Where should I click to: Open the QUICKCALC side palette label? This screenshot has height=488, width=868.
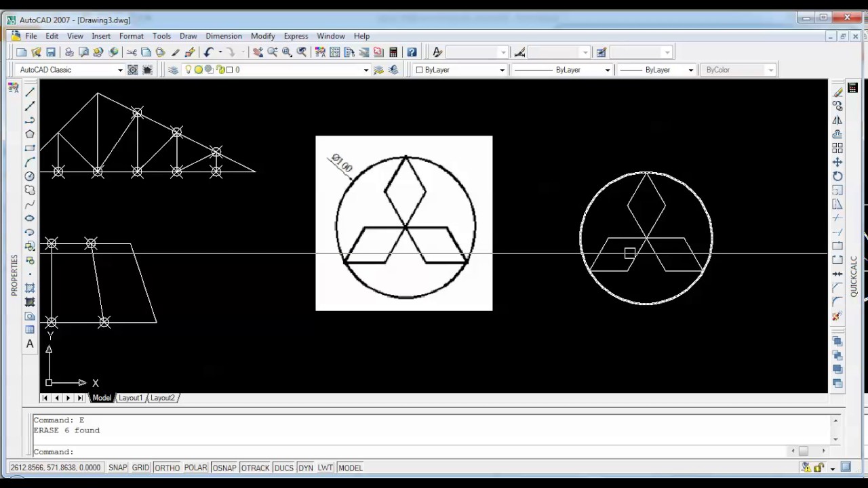coord(854,277)
